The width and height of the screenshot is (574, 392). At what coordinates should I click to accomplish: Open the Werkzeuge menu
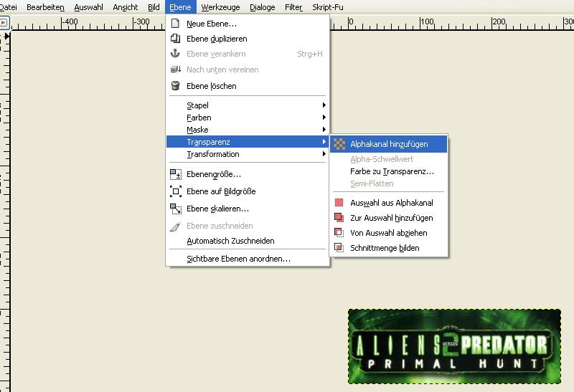click(x=220, y=7)
